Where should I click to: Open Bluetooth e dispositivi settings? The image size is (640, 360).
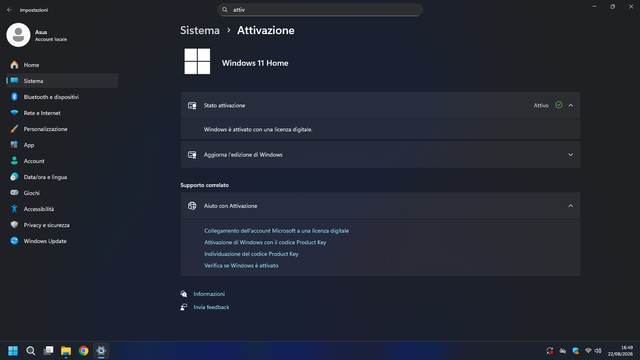coord(62,97)
